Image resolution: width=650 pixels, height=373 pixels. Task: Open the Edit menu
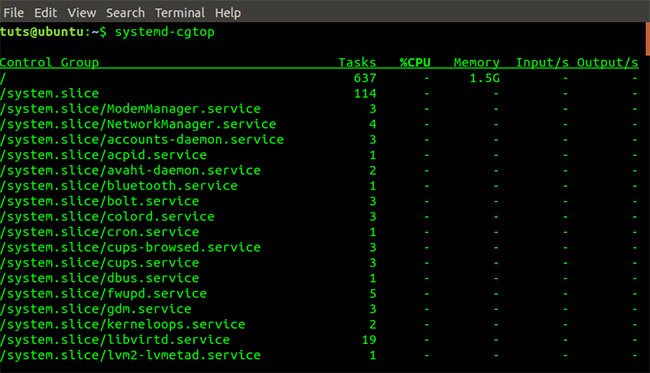click(46, 13)
